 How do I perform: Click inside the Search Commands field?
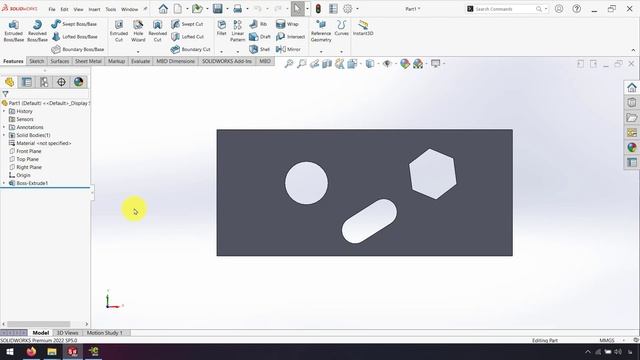tap(504, 9)
